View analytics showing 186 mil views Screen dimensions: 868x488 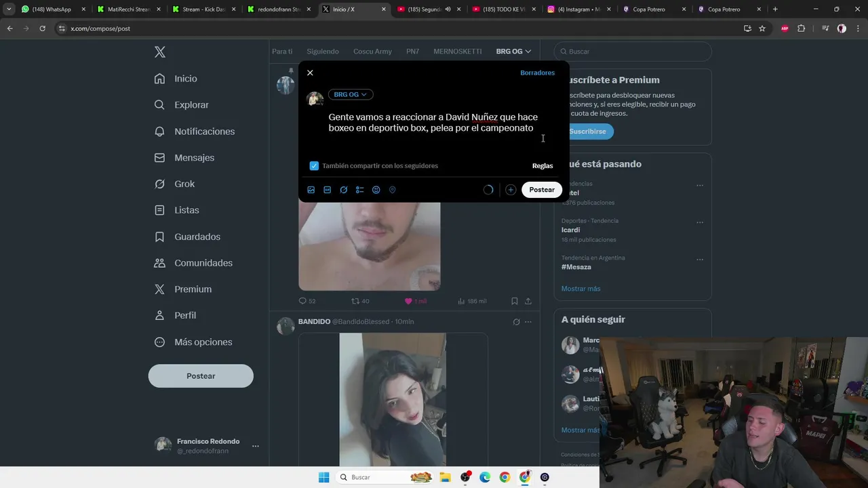pyautogui.click(x=472, y=301)
